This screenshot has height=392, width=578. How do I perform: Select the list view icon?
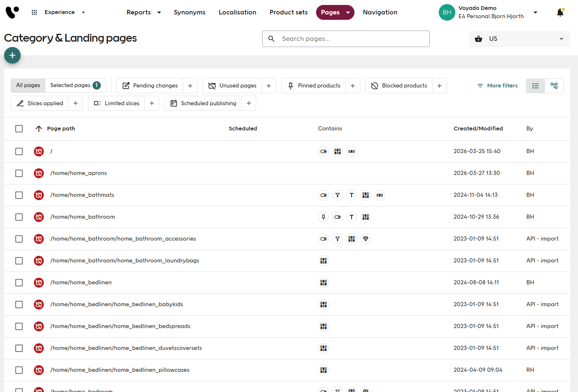click(535, 86)
